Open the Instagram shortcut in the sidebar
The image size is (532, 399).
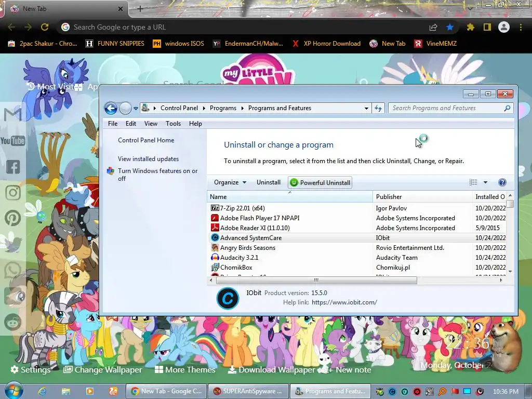pos(13,192)
